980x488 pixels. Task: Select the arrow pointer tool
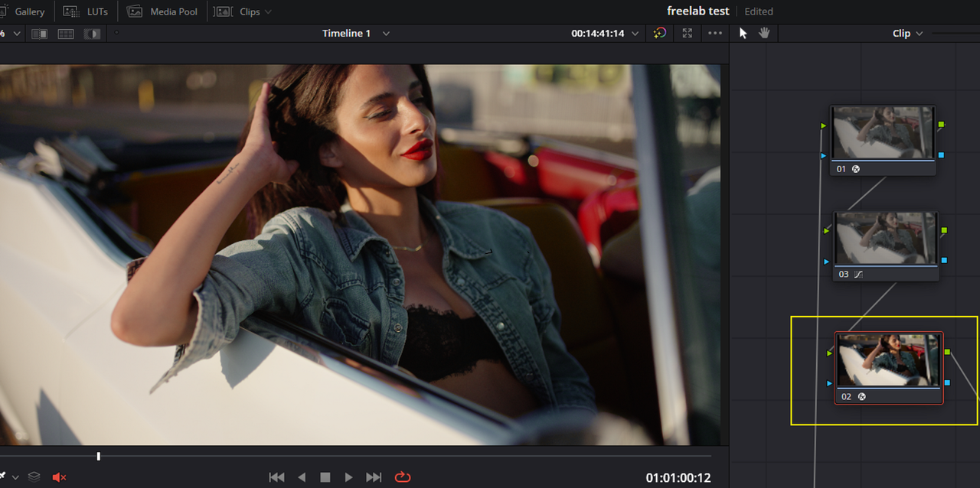[x=743, y=33]
